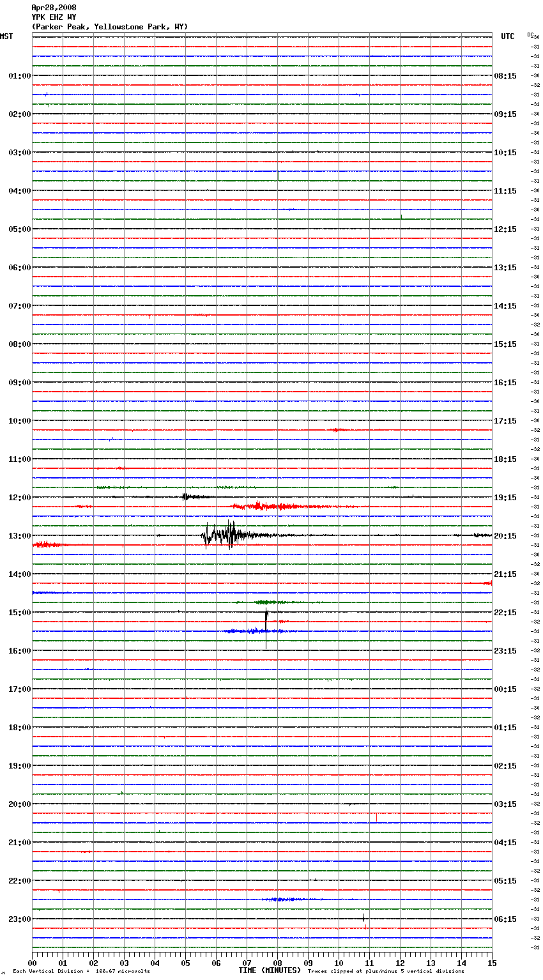Select the MST time label "02:00"
The width and height of the screenshot is (543, 980).
pos(20,114)
